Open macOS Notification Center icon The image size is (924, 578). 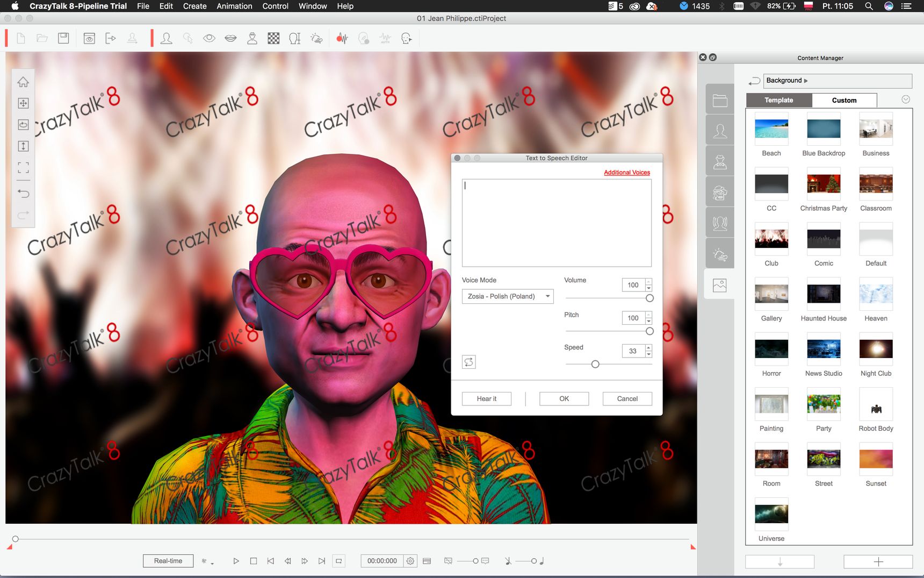906,6
